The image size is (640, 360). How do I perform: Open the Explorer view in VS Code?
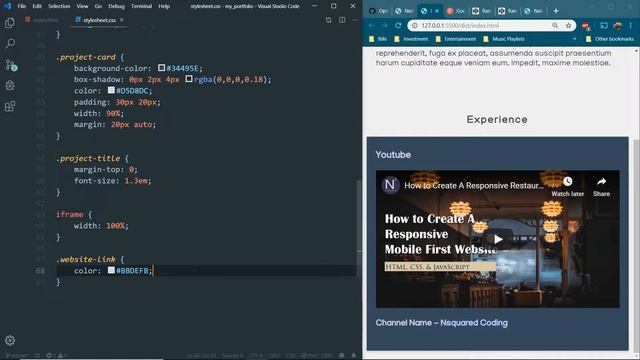10,22
